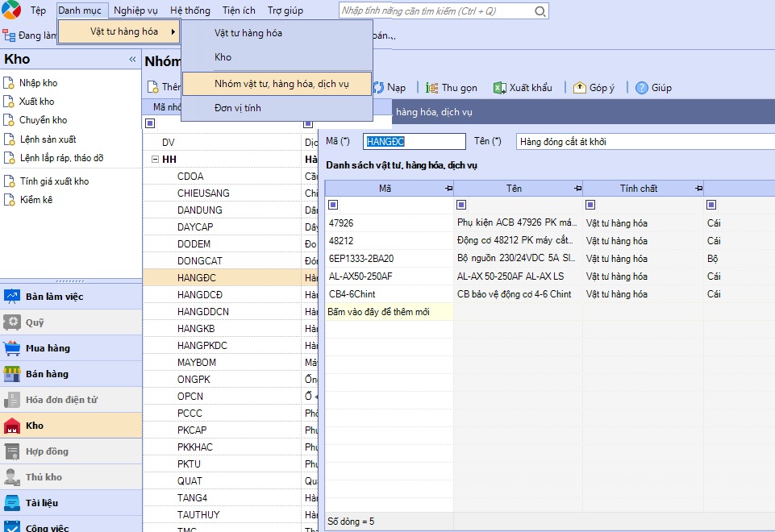The height and width of the screenshot is (532, 775).
Task: Click the Mã code input field
Action: [x=415, y=142]
